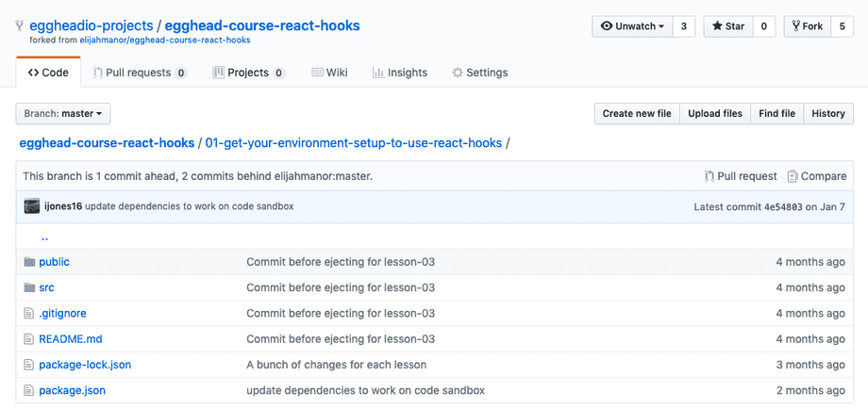Open the Settings tab

point(480,73)
